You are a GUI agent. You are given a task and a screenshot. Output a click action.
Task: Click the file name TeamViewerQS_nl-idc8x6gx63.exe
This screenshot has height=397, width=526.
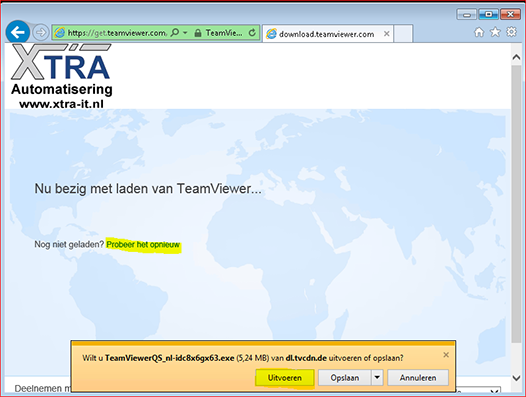169,358
